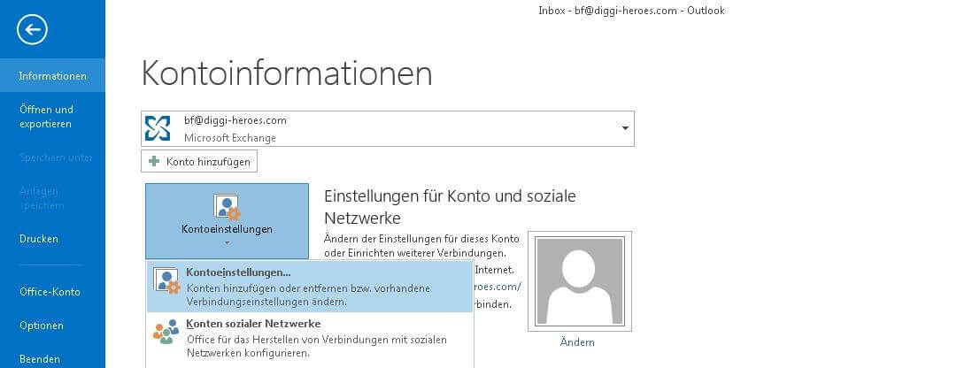This screenshot has height=368, width=980.
Task: Click the icon beside the Kontoeinstellungen... menu entry
Action: [166, 281]
